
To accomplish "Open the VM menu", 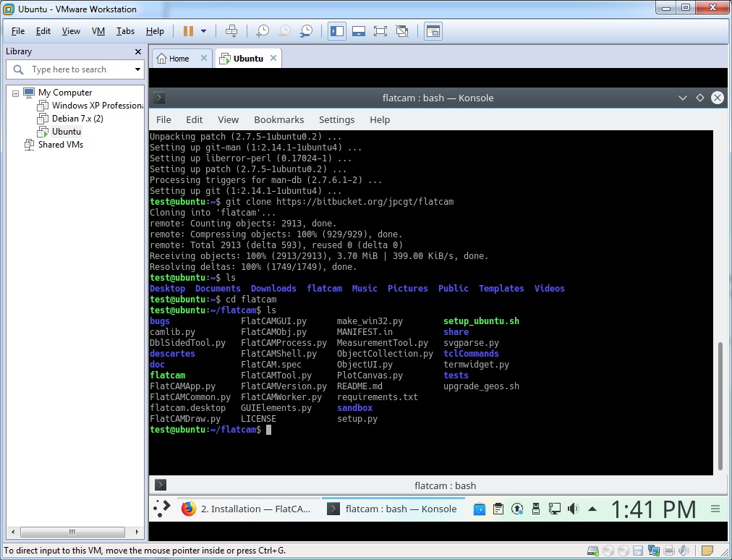I will coord(98,31).
